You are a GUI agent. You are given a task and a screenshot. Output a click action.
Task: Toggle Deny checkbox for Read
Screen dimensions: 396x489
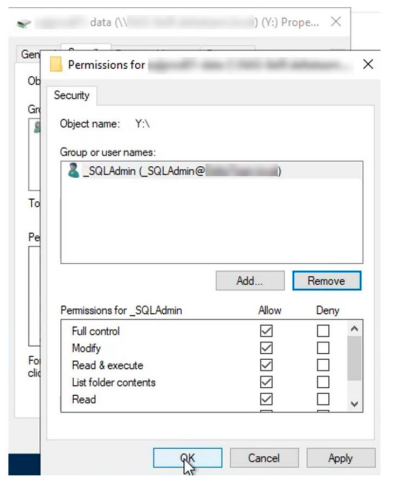click(323, 399)
